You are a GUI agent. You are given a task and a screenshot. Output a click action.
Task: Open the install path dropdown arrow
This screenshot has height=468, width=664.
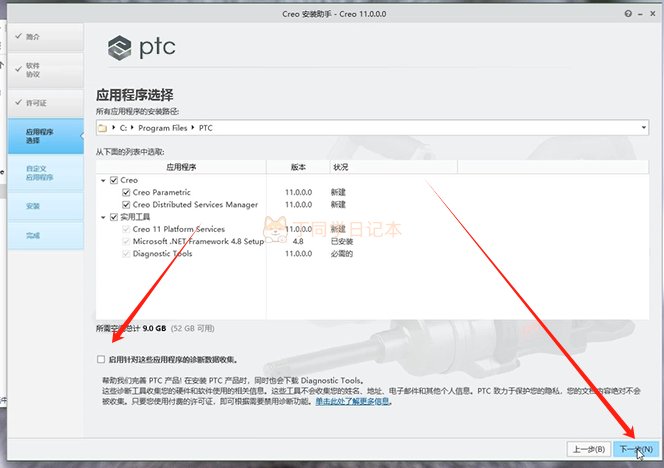[643, 127]
